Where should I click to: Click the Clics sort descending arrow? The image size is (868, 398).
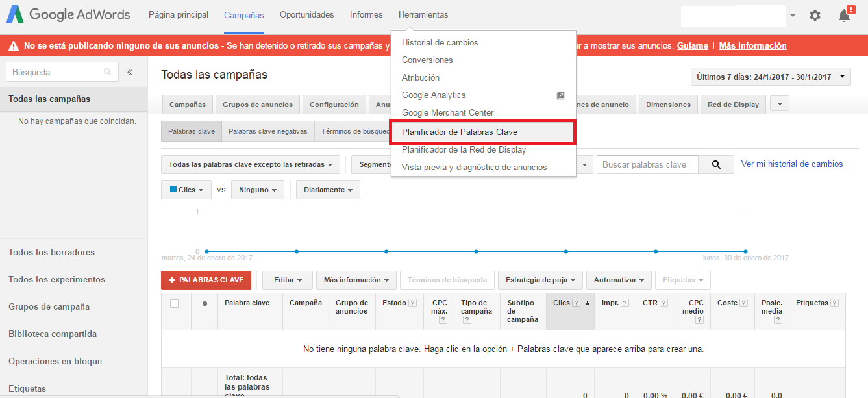588,303
